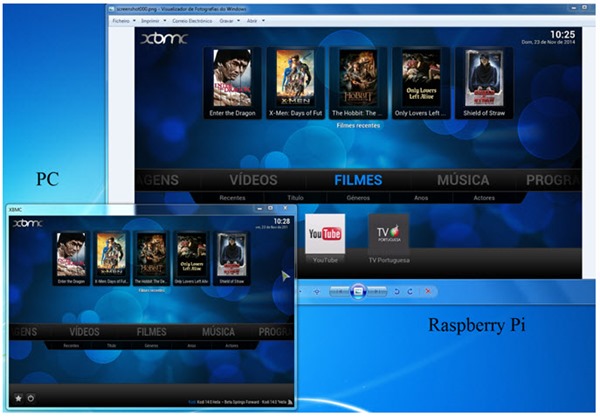Image resolution: width=600 pixels, height=417 pixels.
Task: Click the XBMC logo in the photo viewer
Action: [164, 38]
